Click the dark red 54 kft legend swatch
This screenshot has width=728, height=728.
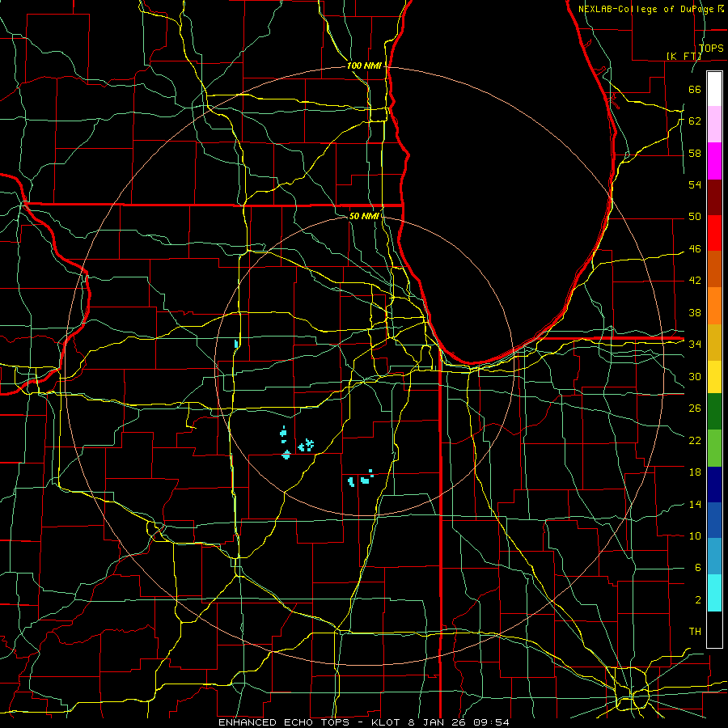714,197
